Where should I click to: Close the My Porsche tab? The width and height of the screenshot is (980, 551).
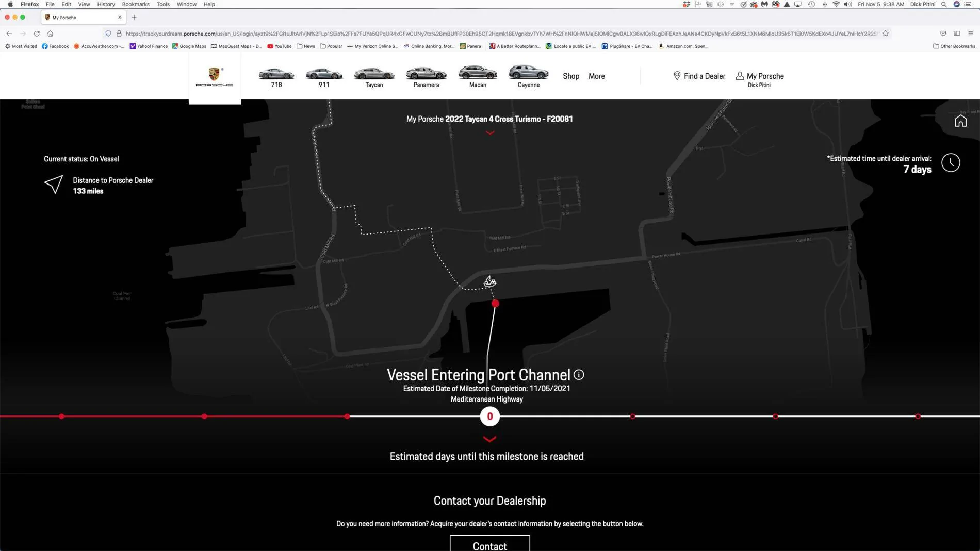click(120, 18)
